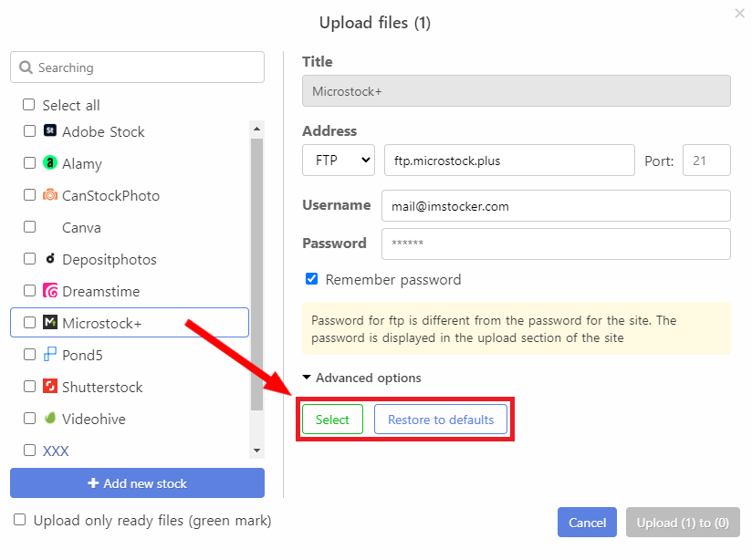Screen dimensions: 752x560
Task: Tick the Pond5 checkbox
Action: [x=30, y=354]
